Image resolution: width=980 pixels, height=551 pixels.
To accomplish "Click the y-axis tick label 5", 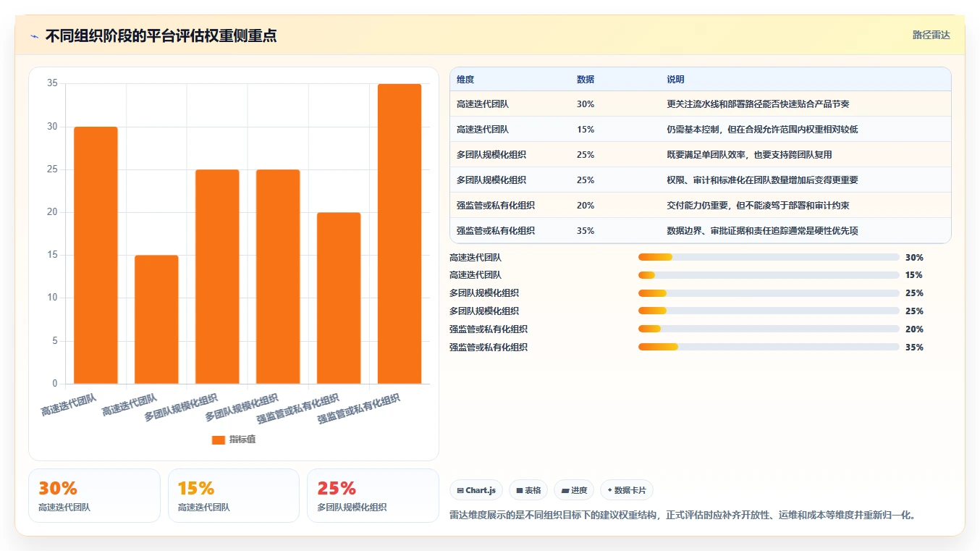I will (54, 341).
